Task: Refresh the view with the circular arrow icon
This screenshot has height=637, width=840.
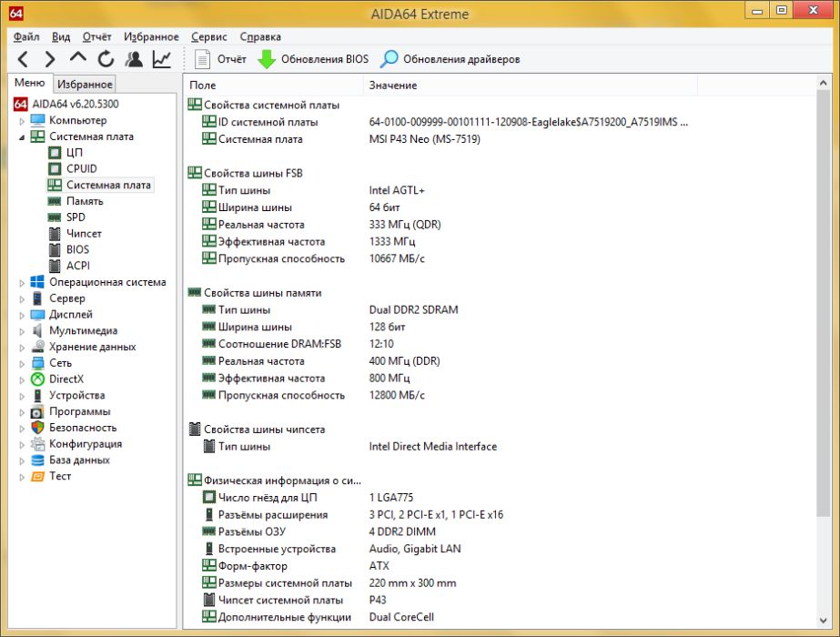Action: 106,59
